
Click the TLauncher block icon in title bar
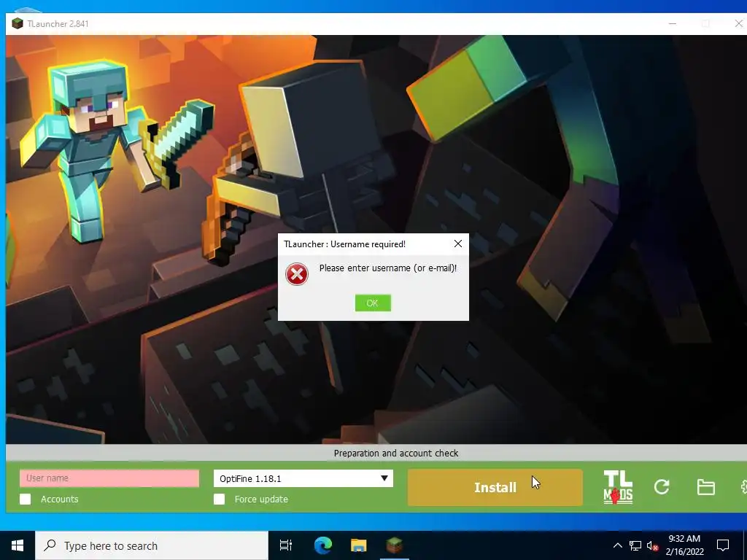point(18,23)
